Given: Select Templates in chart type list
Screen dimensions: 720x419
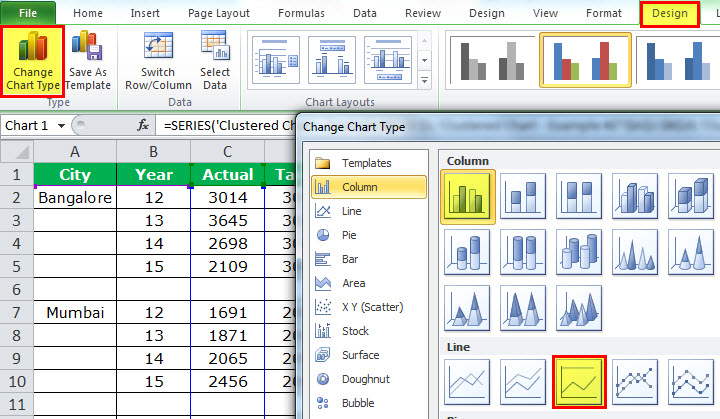Looking at the screenshot, I should coord(369,163).
